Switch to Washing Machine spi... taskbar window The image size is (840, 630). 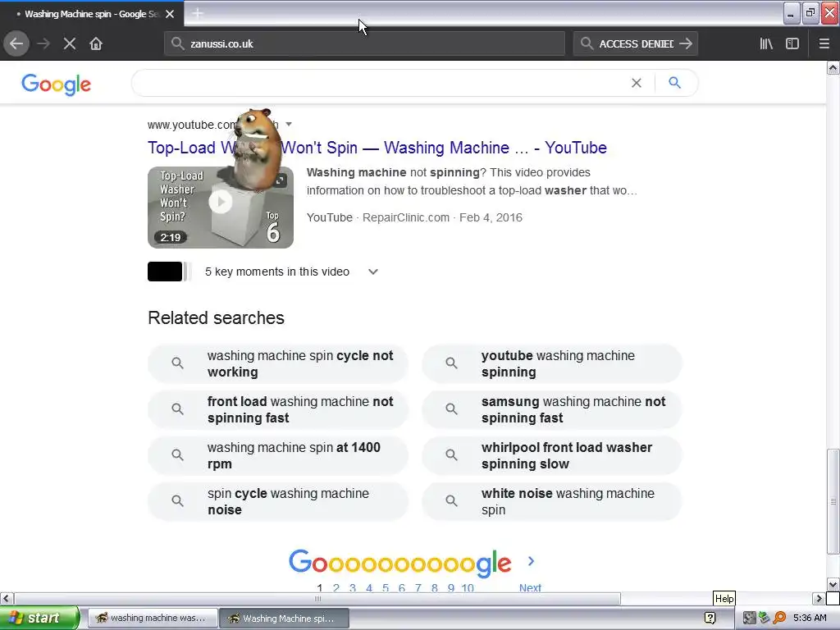point(285,618)
